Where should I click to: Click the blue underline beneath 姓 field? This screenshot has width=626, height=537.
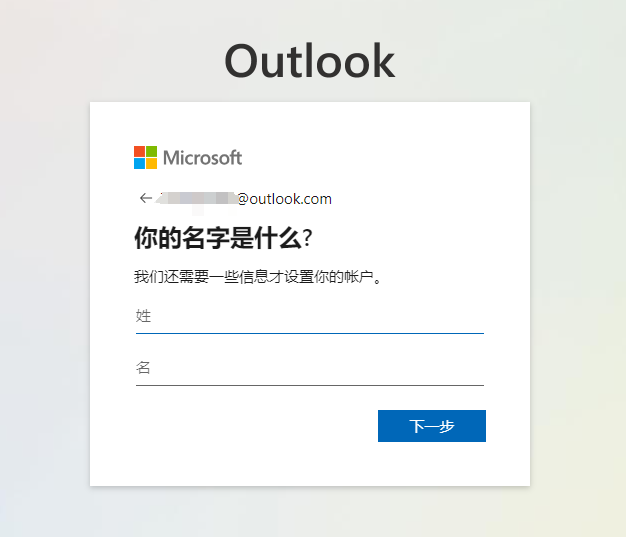point(310,333)
